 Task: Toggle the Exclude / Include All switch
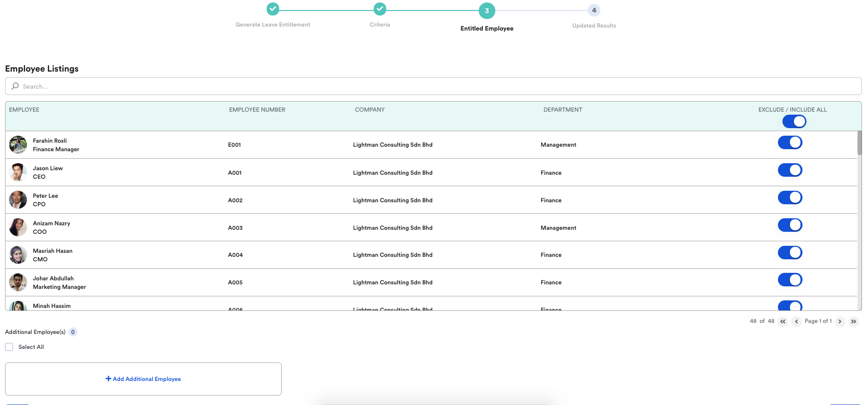click(x=794, y=122)
